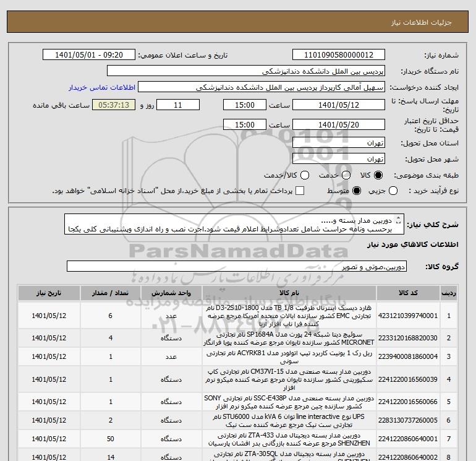Click the ردیف column header
This screenshot has height=461, width=476.
pyautogui.click(x=449, y=293)
